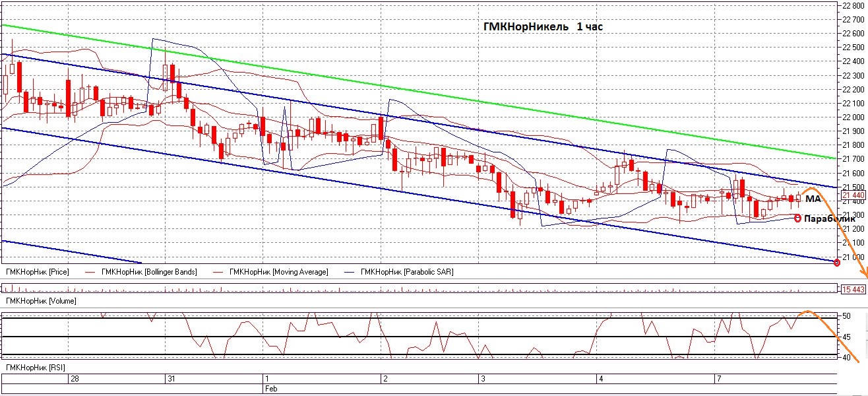This screenshot has height=396, width=868.
Task: Click date label 7 on time axis
Action: tap(719, 379)
